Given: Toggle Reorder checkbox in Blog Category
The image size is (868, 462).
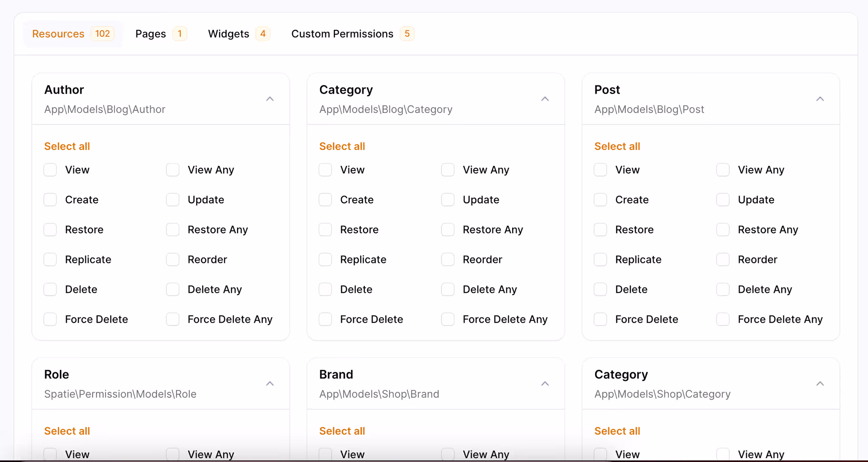Looking at the screenshot, I should (x=448, y=260).
